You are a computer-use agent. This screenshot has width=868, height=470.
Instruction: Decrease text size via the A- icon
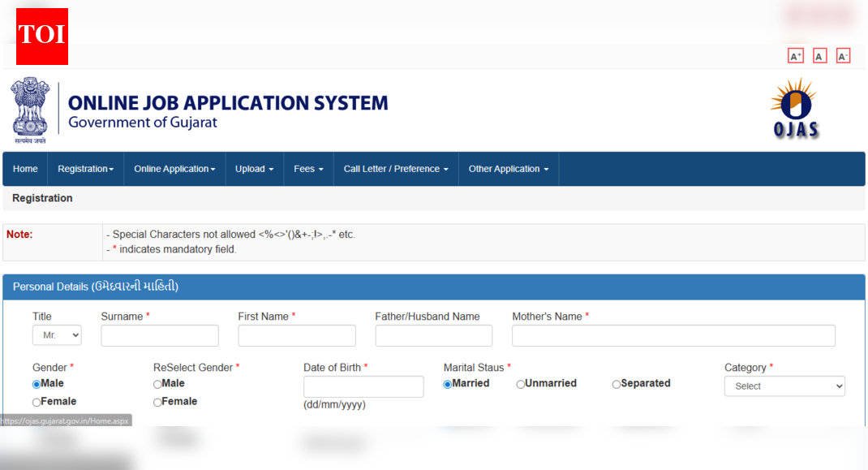coord(843,55)
